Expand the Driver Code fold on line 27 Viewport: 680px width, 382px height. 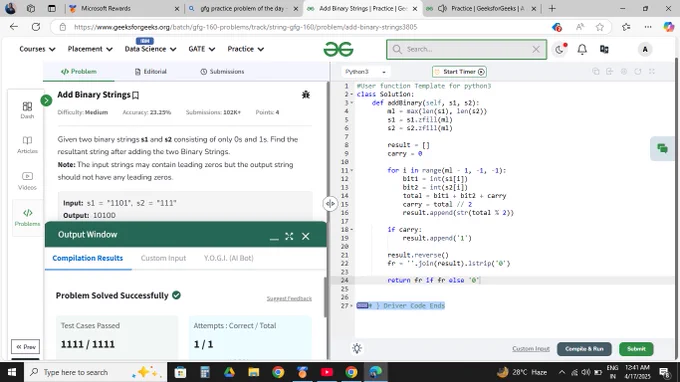[352, 306]
